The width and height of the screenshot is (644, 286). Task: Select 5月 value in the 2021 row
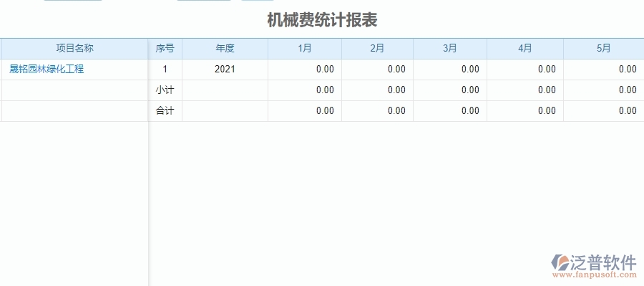click(604, 69)
